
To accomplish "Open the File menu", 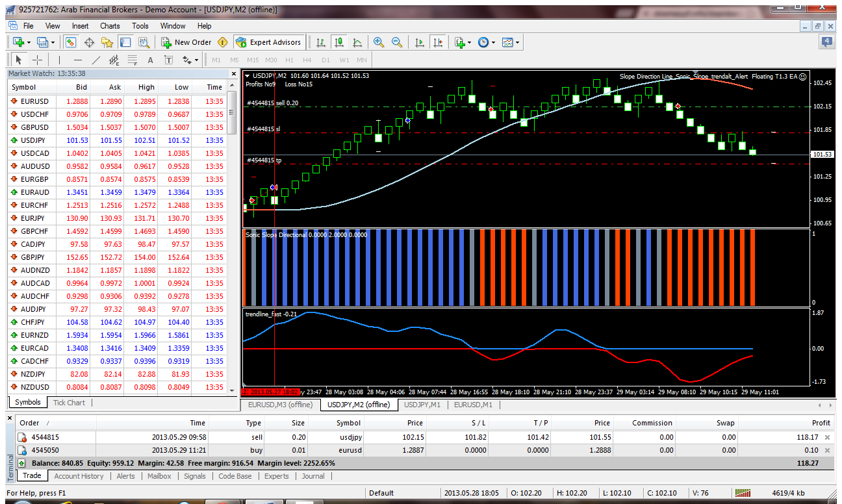I will click(x=29, y=26).
